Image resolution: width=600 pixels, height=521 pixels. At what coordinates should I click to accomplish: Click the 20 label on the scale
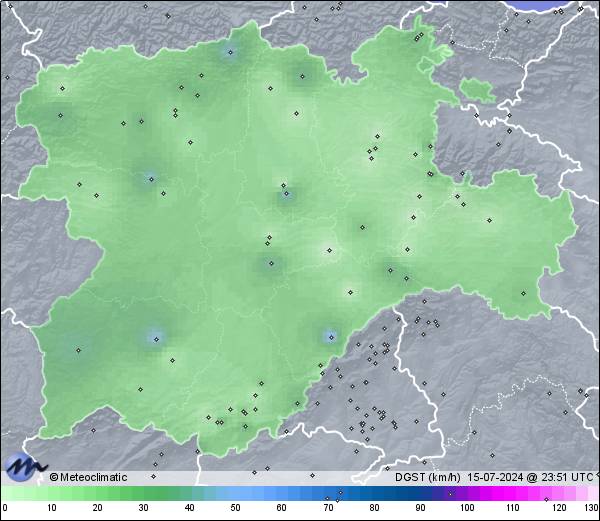[x=98, y=508]
